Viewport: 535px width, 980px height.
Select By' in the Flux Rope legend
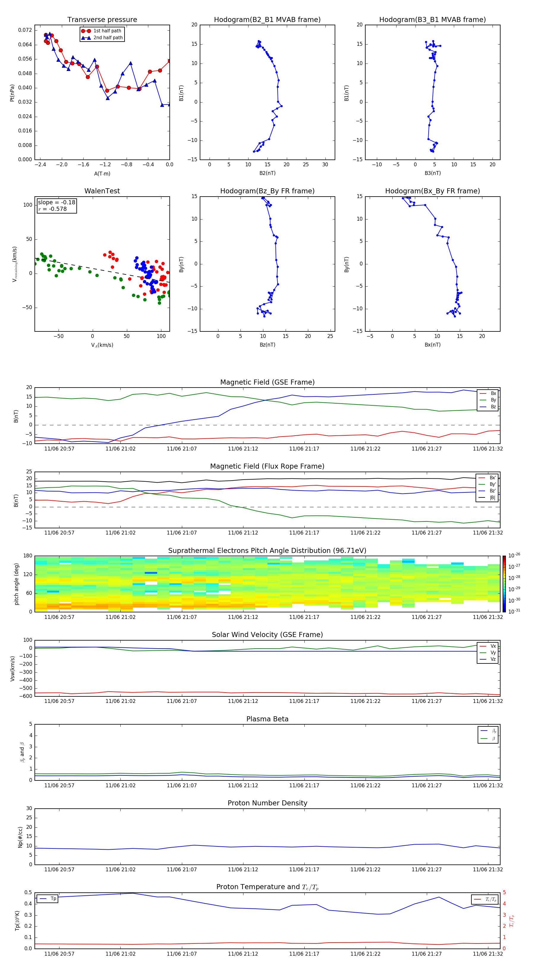coord(487,484)
